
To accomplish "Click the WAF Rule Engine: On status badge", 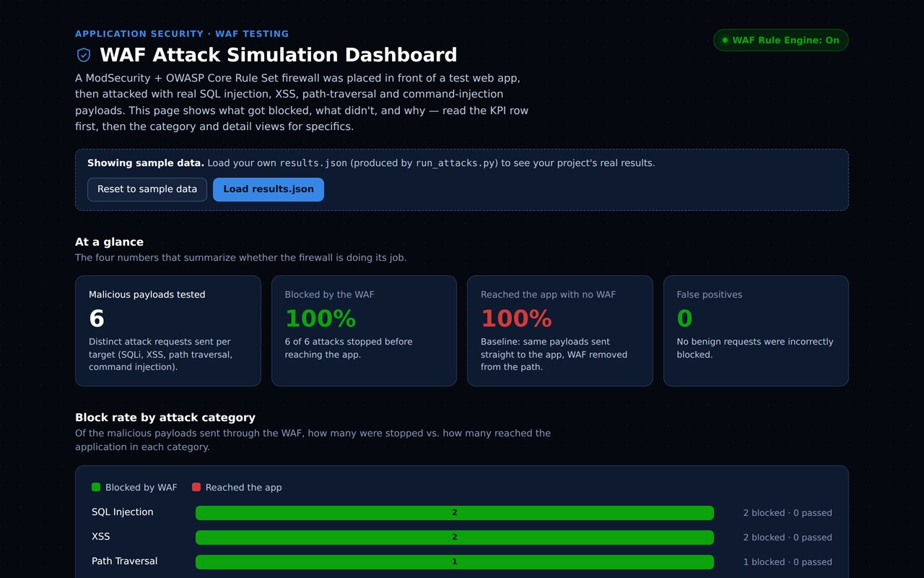I will pyautogui.click(x=781, y=40).
